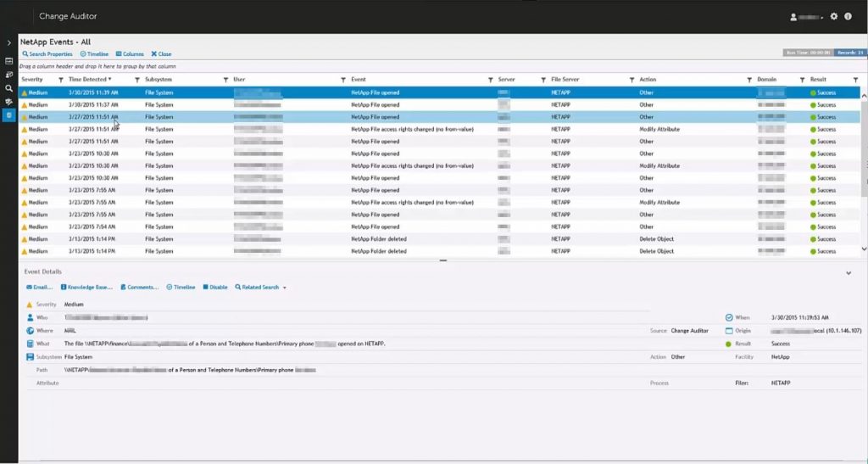
Task: Click the info icon in the header
Action: tap(848, 16)
